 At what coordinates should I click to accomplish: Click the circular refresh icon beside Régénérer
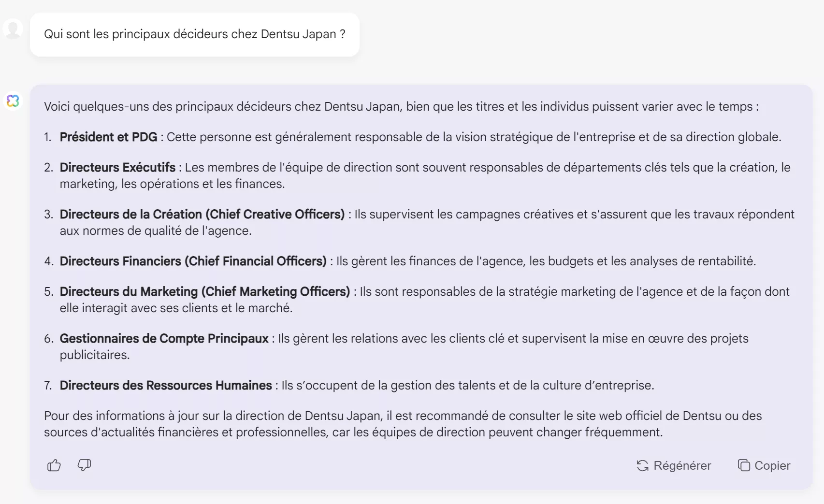point(642,465)
